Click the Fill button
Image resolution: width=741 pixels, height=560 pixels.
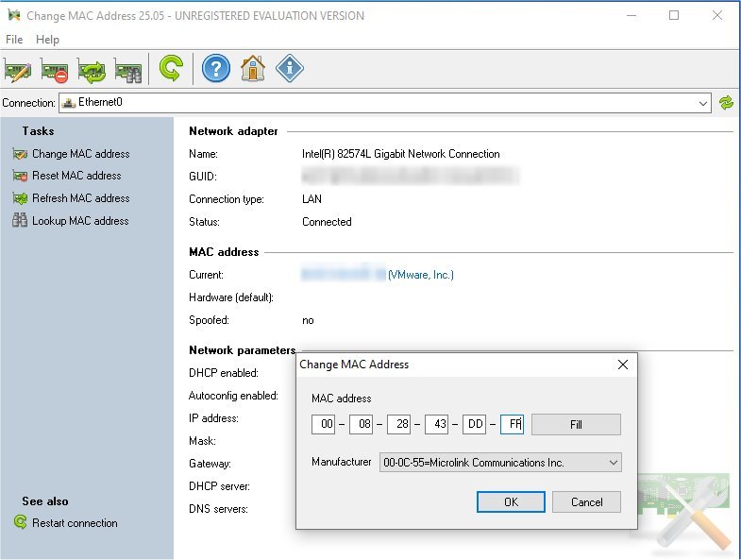coord(576,424)
